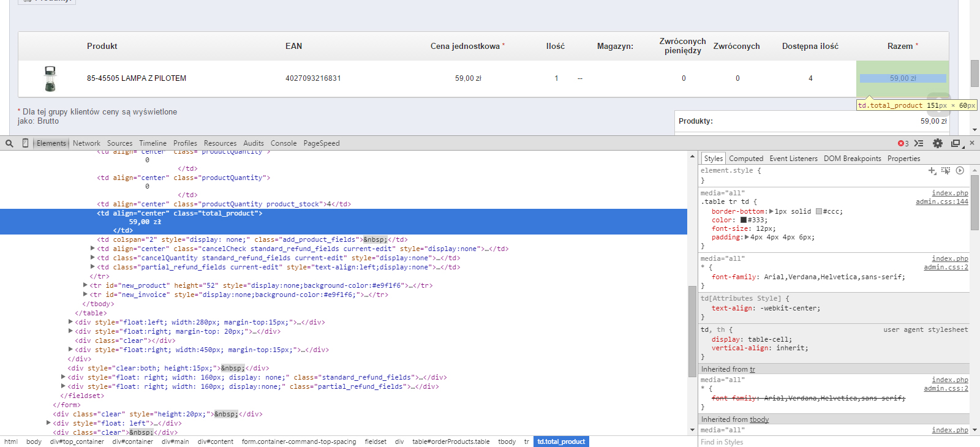Screen dimensions: 980x447
Task: Toggle device mode phone icon
Action: click(x=25, y=143)
